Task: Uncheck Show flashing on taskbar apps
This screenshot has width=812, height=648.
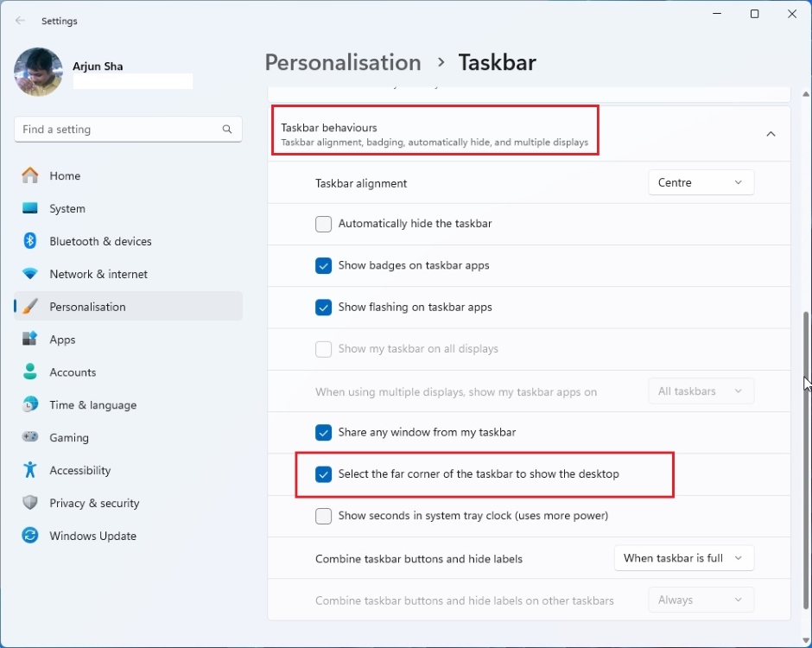Action: (323, 307)
